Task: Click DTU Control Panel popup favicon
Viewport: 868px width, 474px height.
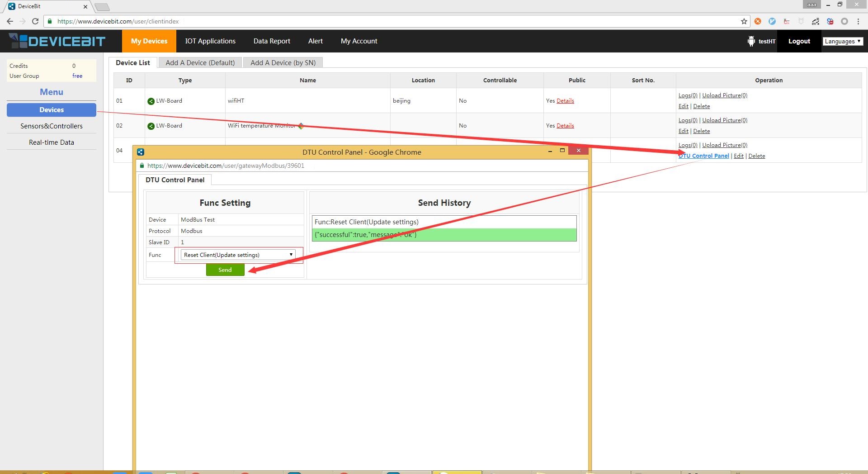Action: [x=141, y=152]
